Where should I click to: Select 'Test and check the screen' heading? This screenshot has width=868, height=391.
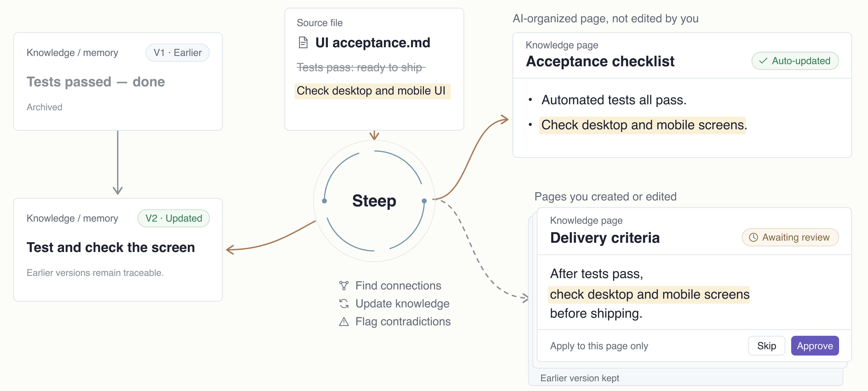click(110, 248)
